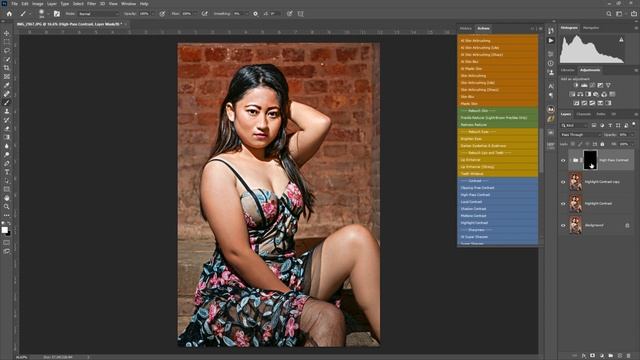Select the Rectangular Marquee tool

coord(7,42)
